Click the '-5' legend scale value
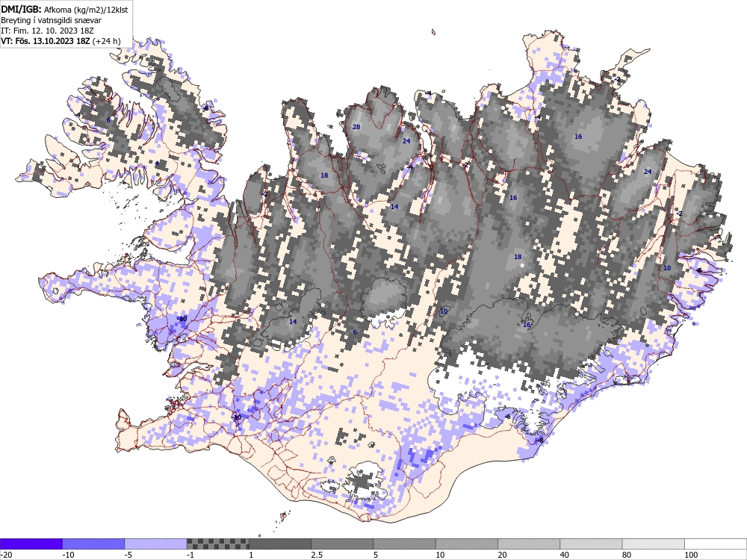 tap(128, 555)
